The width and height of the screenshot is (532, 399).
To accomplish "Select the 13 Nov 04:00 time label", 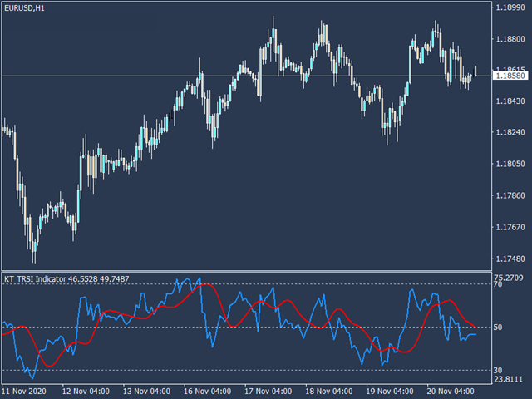I will pyautogui.click(x=146, y=390).
